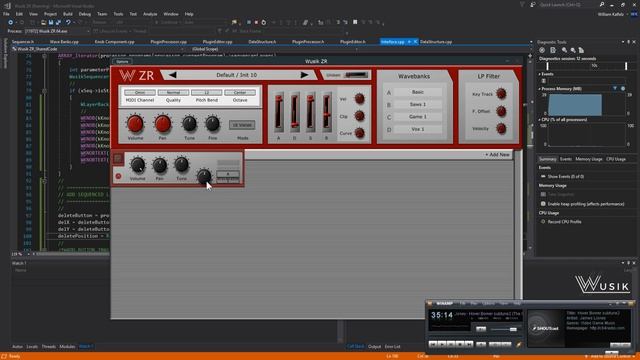Toggle the Unison switch in Wusik ZR

356,75
